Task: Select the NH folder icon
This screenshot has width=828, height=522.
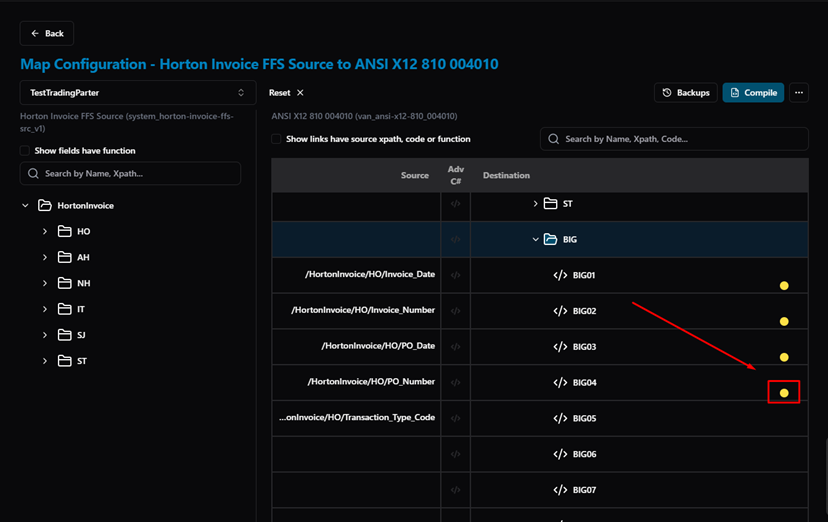Action: 64,283
